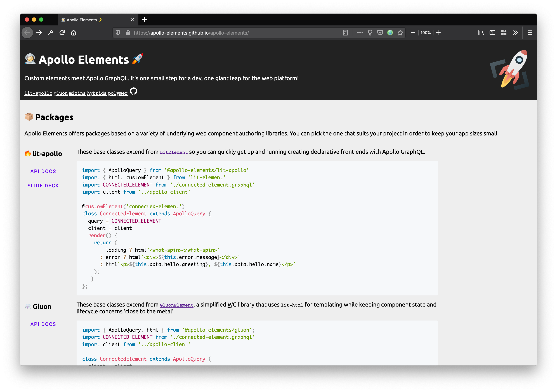Click the page reload button

click(62, 33)
